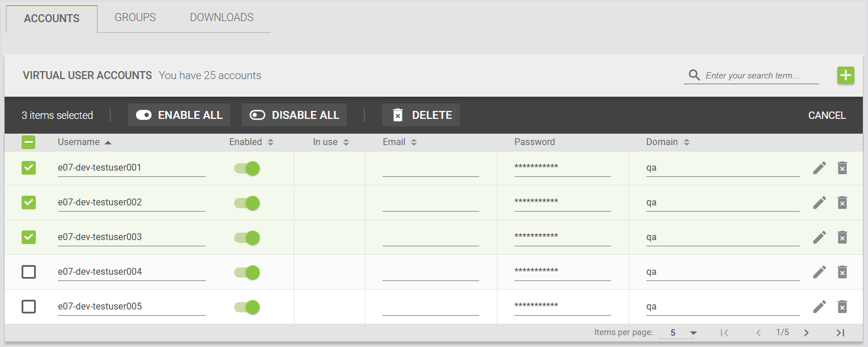The height and width of the screenshot is (347, 868).
Task: Click the pencil edit icon for e07-dev-testuser001
Action: [819, 168]
